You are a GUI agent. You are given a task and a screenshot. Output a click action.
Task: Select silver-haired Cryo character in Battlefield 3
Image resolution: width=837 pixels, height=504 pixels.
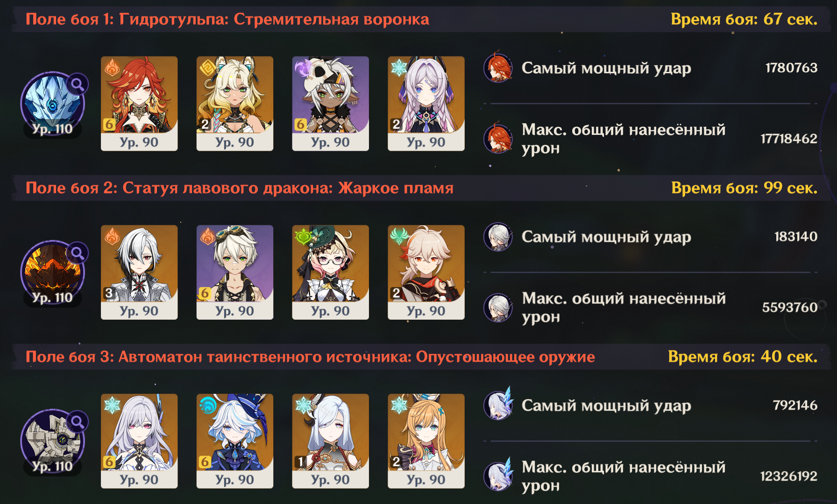tap(139, 441)
